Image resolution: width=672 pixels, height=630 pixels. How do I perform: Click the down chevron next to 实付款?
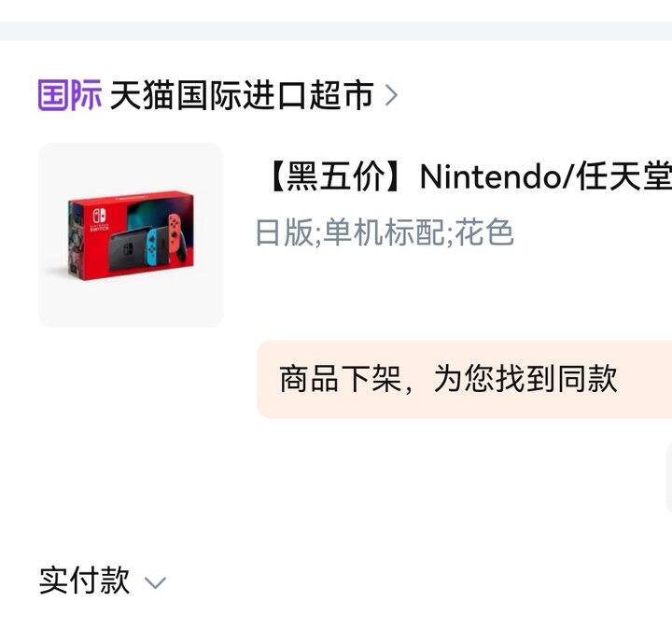(x=155, y=582)
